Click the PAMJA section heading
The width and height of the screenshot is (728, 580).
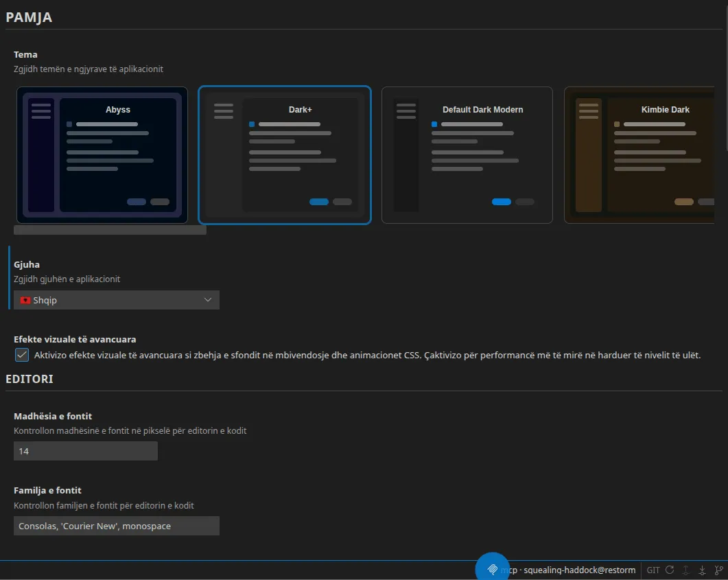[x=29, y=17]
